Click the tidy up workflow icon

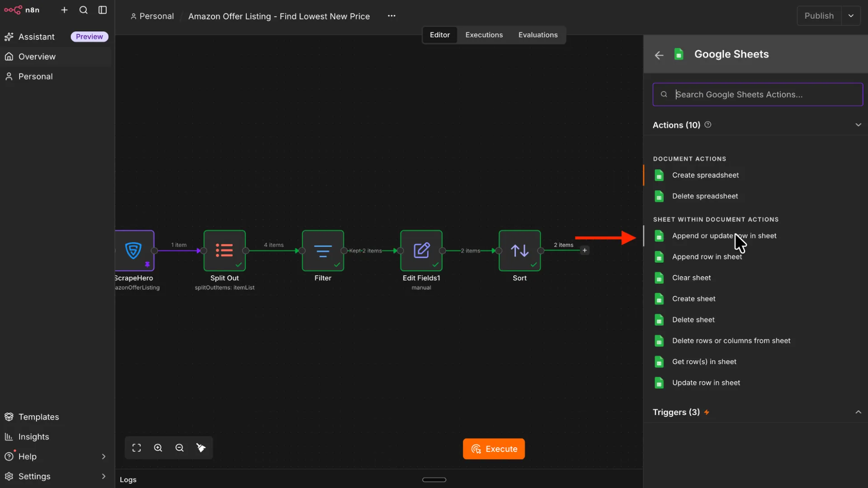coord(201,448)
